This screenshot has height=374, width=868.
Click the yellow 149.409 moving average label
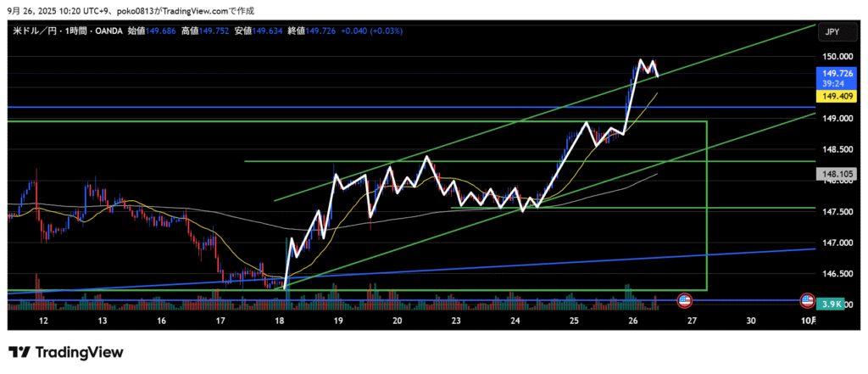[x=832, y=97]
